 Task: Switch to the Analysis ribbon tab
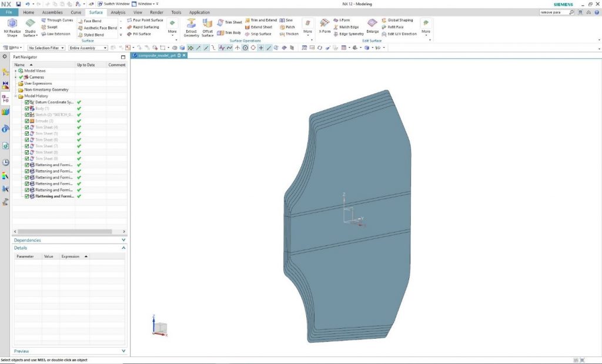pos(118,12)
